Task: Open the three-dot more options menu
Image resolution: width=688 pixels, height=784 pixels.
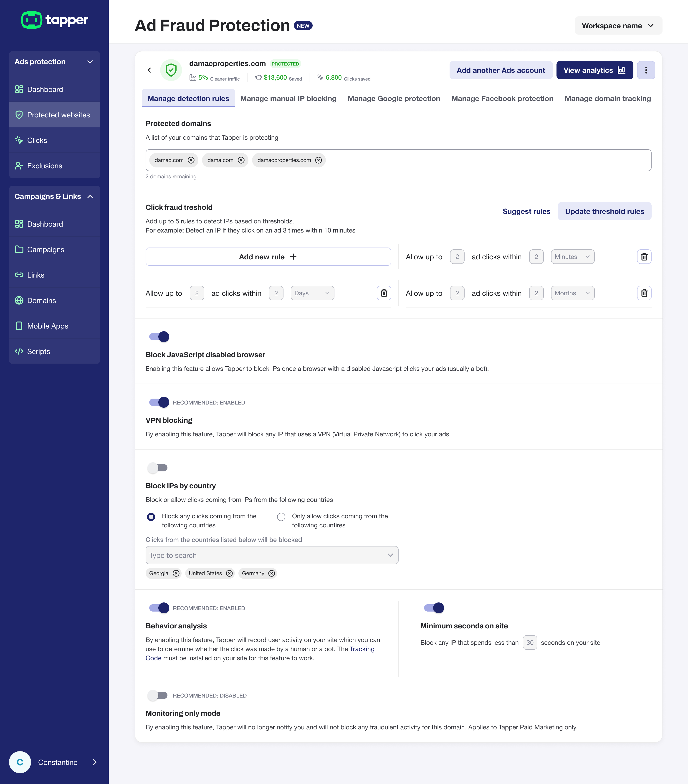Action: 646,70
